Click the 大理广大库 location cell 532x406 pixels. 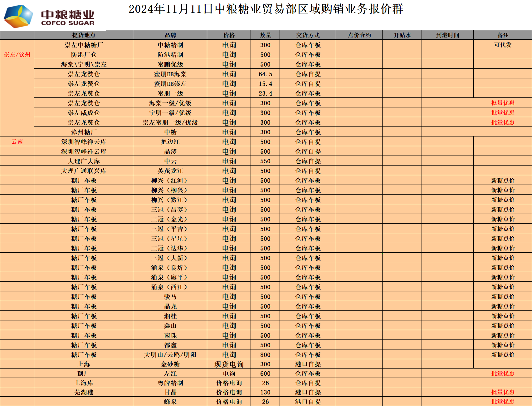(x=84, y=161)
